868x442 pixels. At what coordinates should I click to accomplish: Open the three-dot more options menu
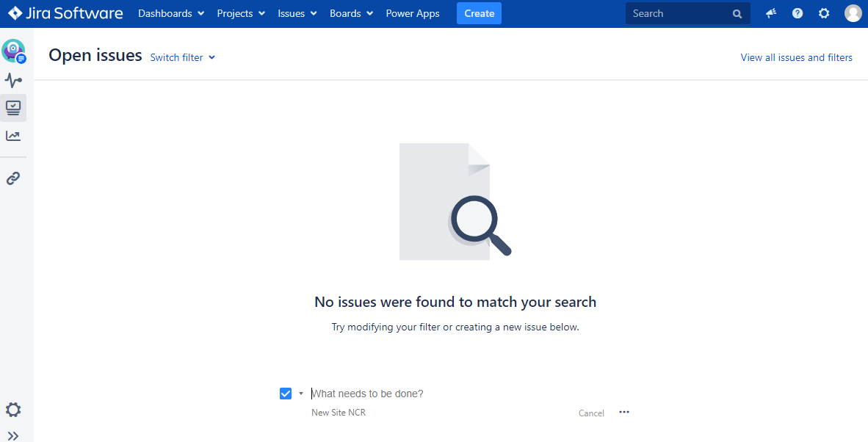pyautogui.click(x=624, y=412)
